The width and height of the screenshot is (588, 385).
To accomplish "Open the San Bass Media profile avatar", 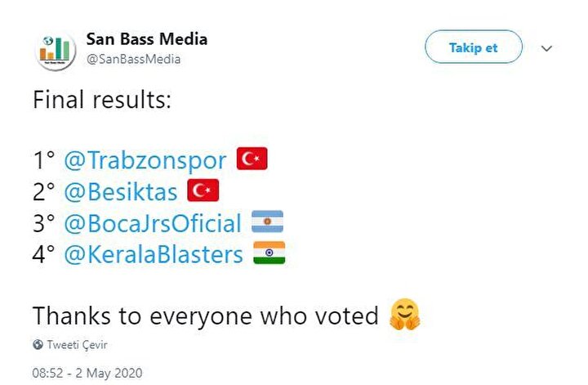I will (56, 50).
